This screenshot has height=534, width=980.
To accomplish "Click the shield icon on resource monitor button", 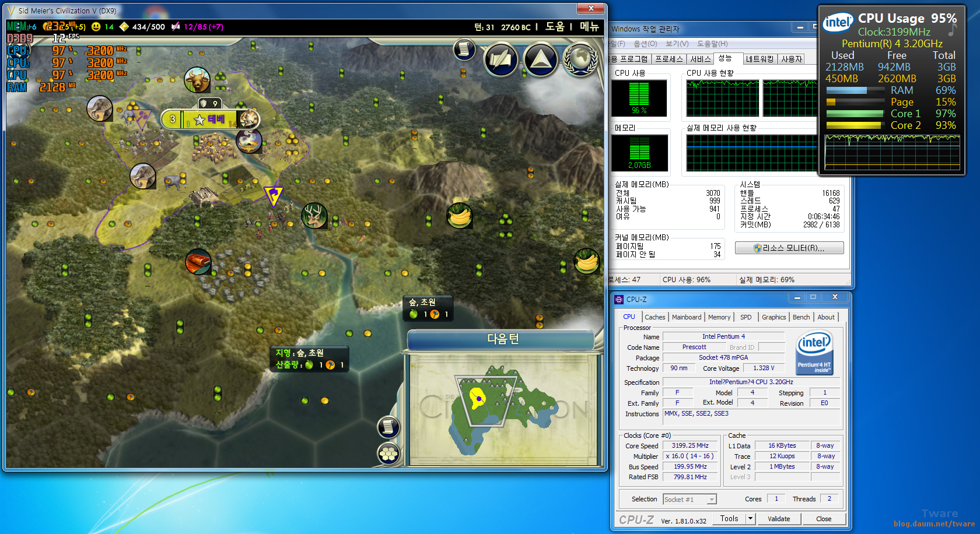I will [757, 248].
